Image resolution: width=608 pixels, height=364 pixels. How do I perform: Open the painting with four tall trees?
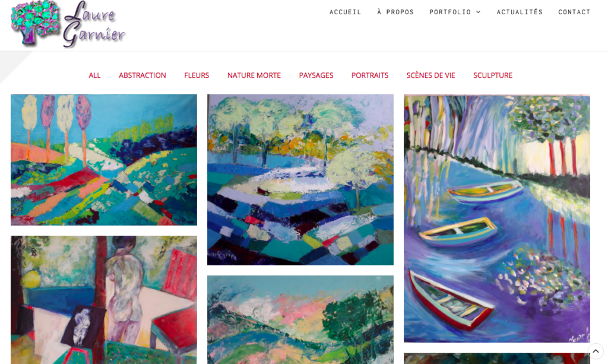coord(104,160)
